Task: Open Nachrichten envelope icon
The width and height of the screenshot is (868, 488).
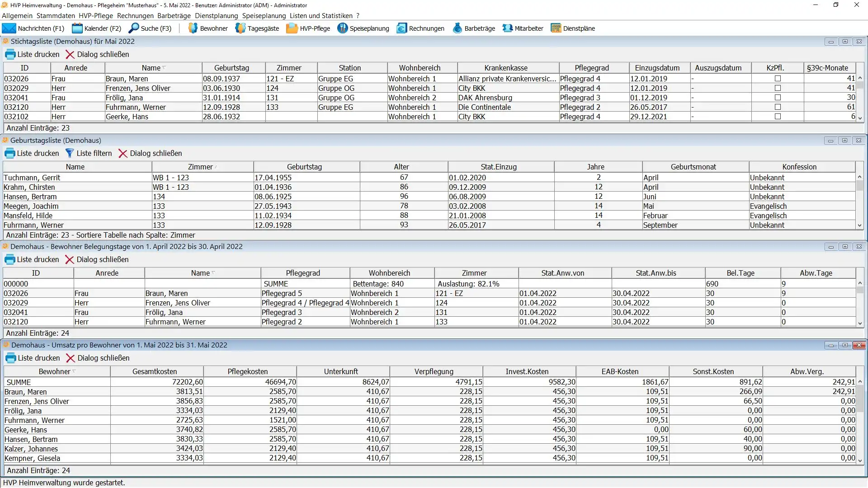Action: [9, 28]
